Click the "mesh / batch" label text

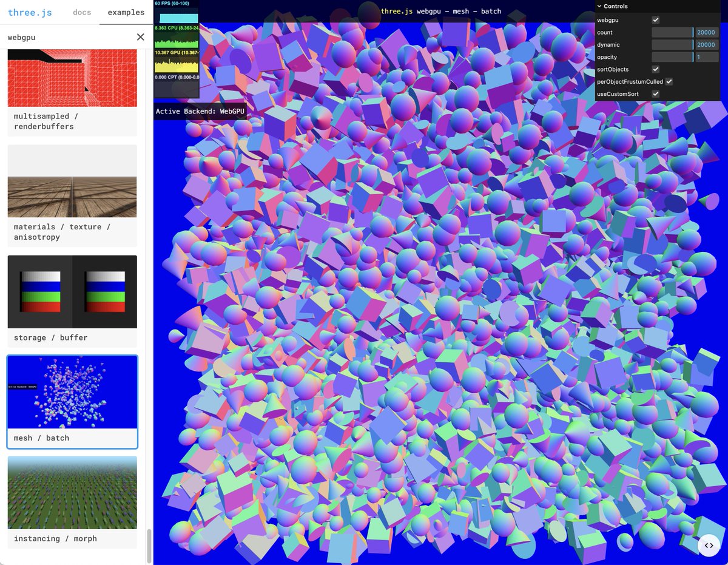coord(42,438)
